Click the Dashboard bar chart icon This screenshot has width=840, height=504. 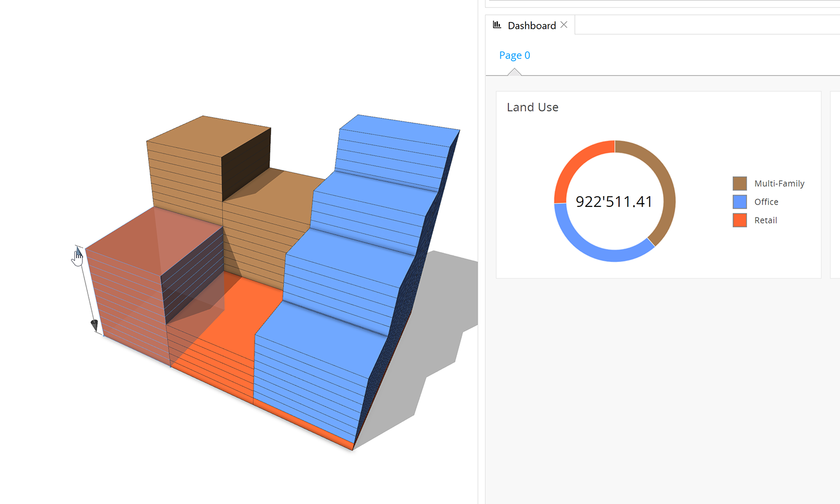(497, 25)
